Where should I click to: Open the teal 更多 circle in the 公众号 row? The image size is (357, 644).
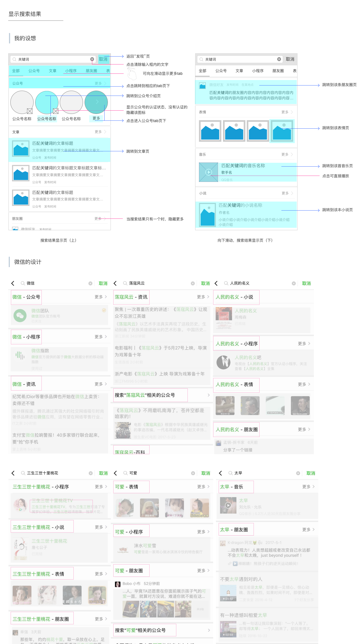pyautogui.click(x=96, y=102)
